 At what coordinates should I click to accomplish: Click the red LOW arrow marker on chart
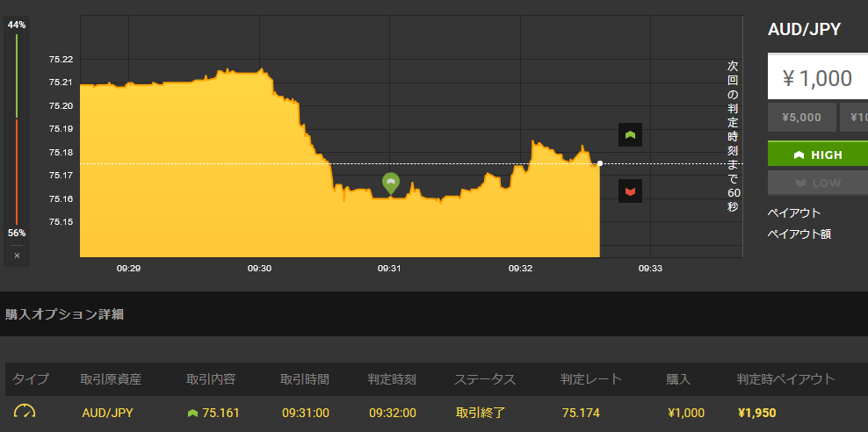[x=630, y=191]
